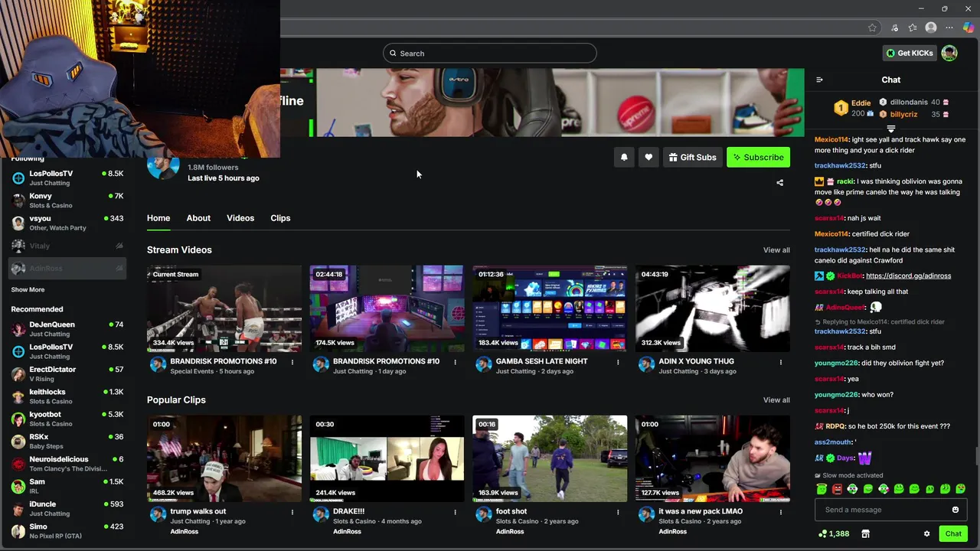Open the Current Stream BRANDRISK thumbnail
Screen dimensions: 980x551
pyautogui.click(x=224, y=308)
